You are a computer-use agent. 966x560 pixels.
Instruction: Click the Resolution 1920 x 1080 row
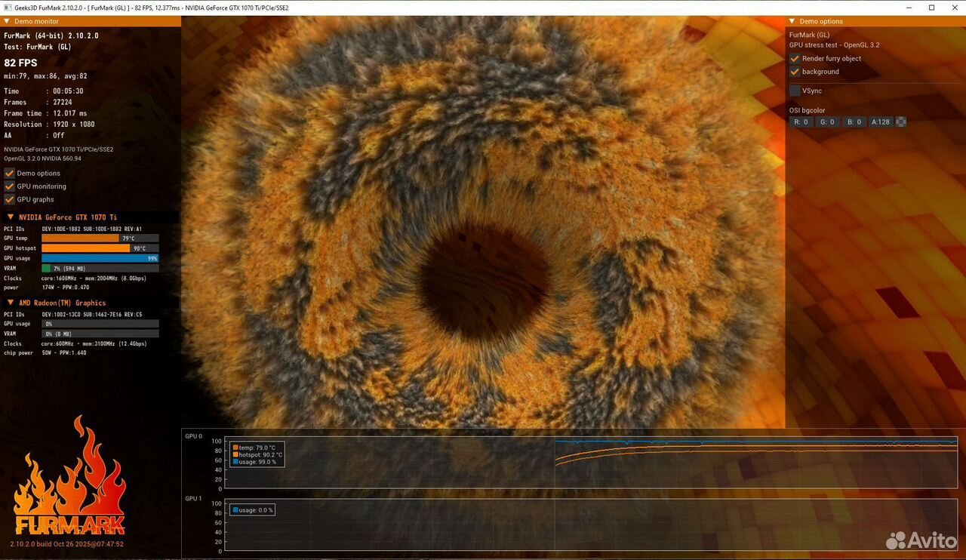tap(49, 125)
